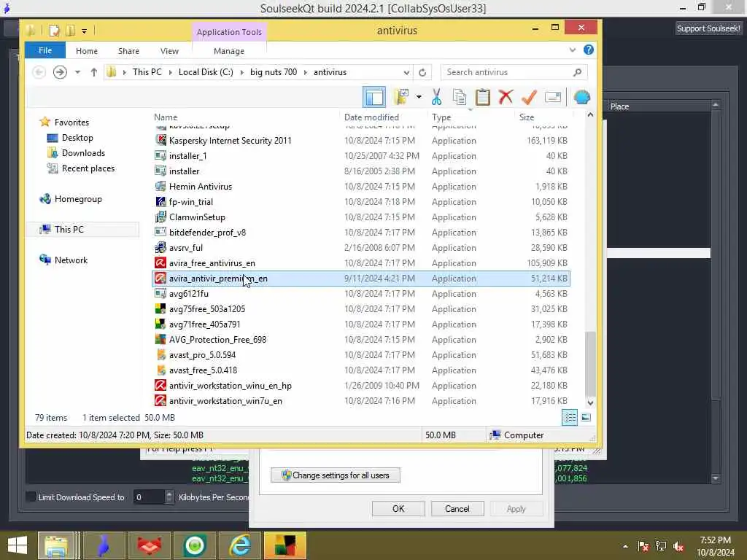Screen dimensions: 747x560
Task: Click Change settings for all users
Action: (336, 475)
